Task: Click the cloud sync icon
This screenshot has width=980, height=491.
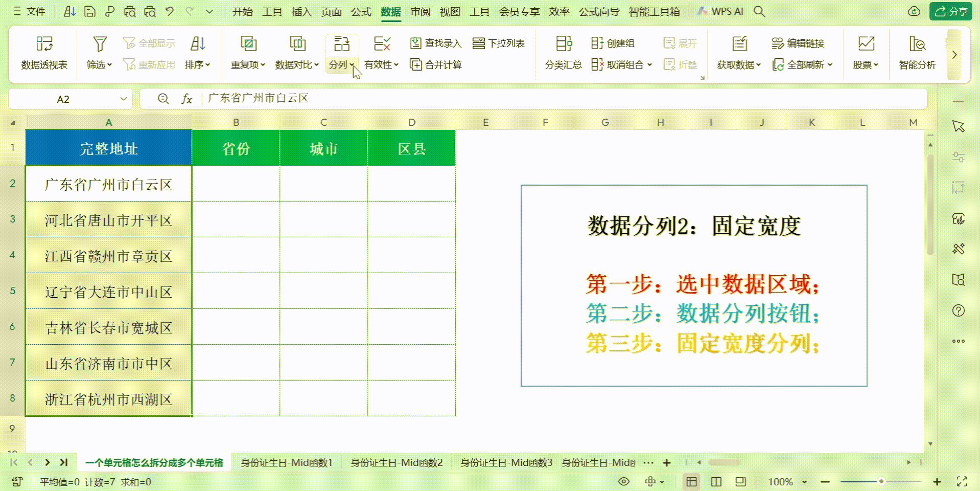Action: (x=914, y=11)
